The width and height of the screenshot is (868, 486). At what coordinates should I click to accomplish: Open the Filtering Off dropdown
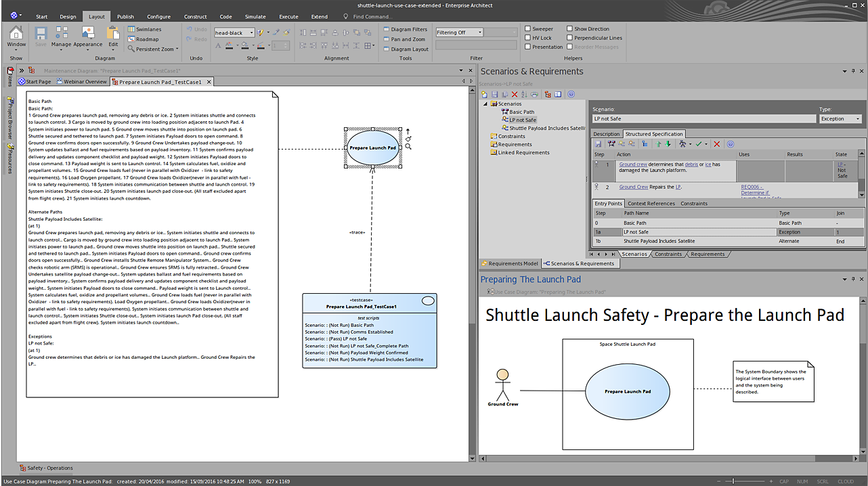pyautogui.click(x=480, y=32)
